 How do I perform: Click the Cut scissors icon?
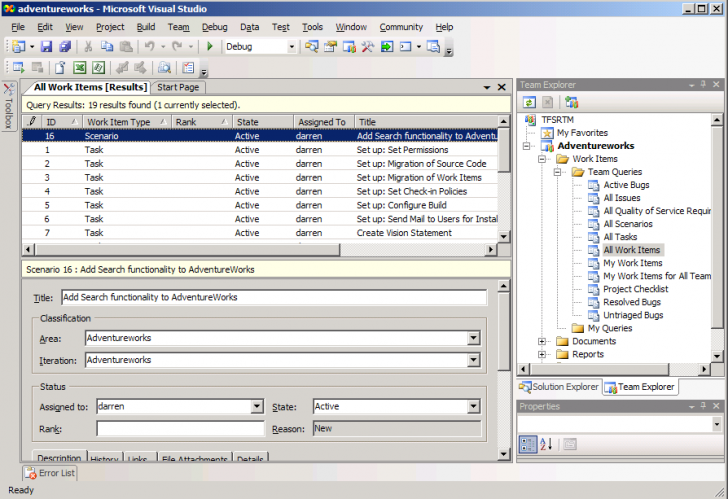[88, 46]
